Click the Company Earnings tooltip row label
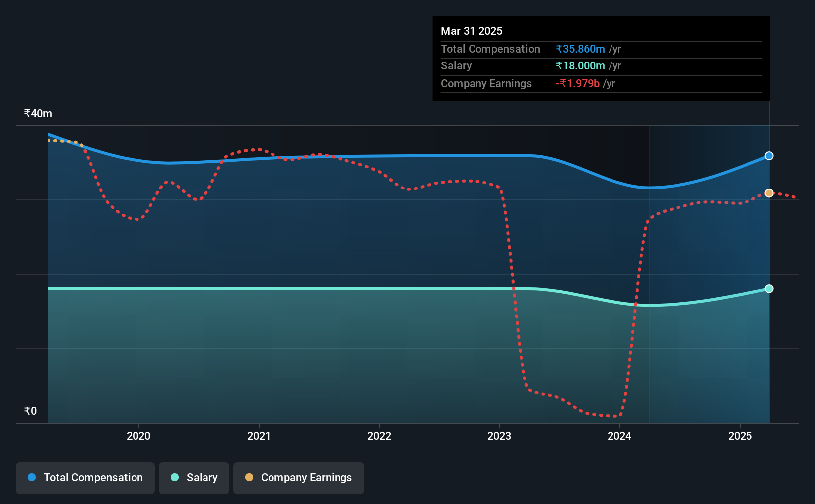 [486, 83]
